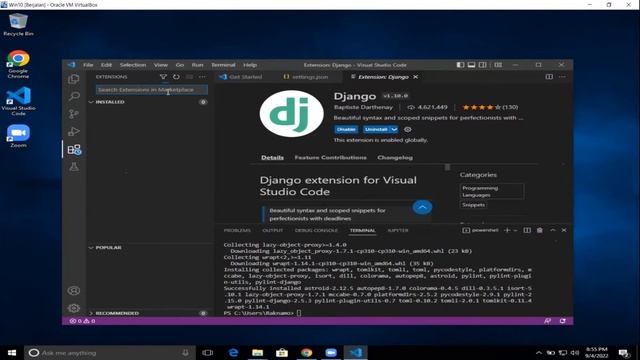The width and height of the screenshot is (640, 360).
Task: Open Extensions panel more actions menu
Action: click(202, 77)
